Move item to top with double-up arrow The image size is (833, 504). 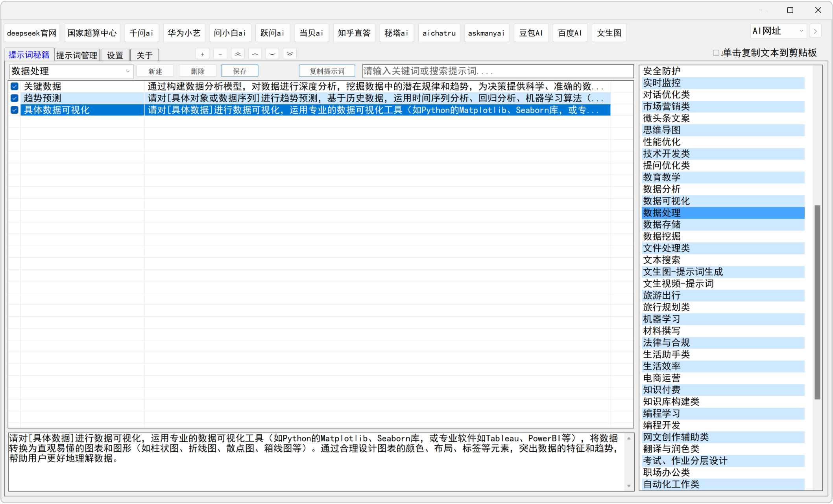(x=238, y=54)
